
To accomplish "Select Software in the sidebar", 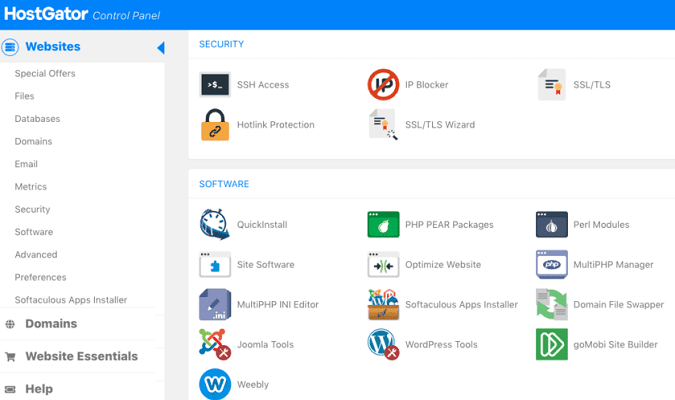I will point(34,232).
